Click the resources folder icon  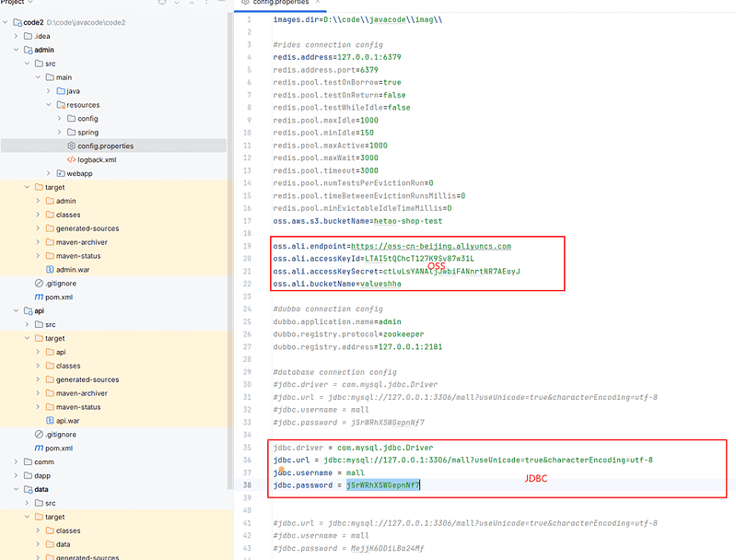coord(61,105)
